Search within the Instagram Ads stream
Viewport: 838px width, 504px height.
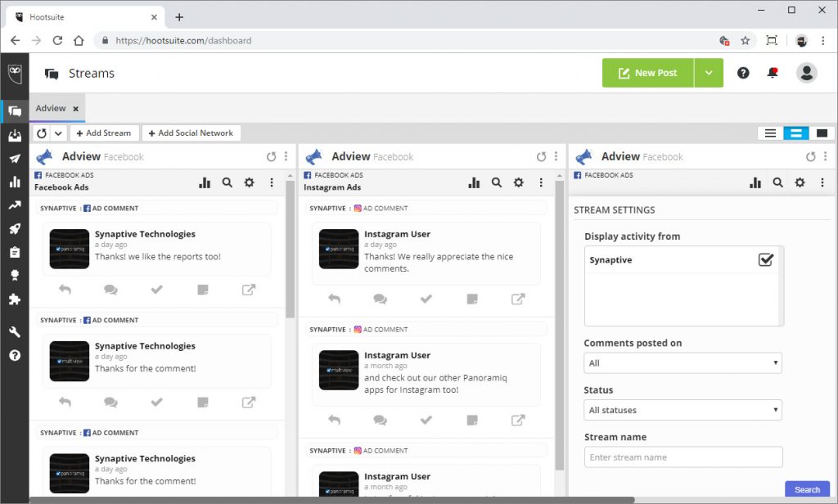click(x=497, y=182)
